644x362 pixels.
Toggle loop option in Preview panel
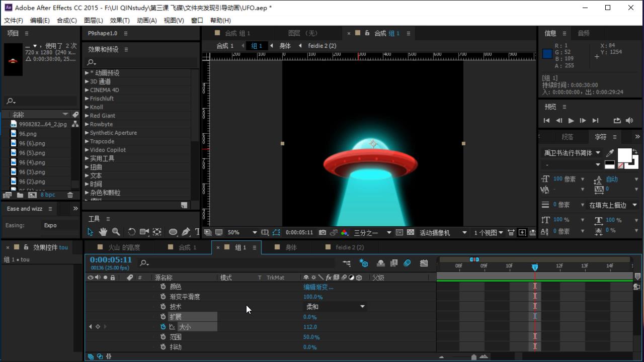(x=617, y=121)
